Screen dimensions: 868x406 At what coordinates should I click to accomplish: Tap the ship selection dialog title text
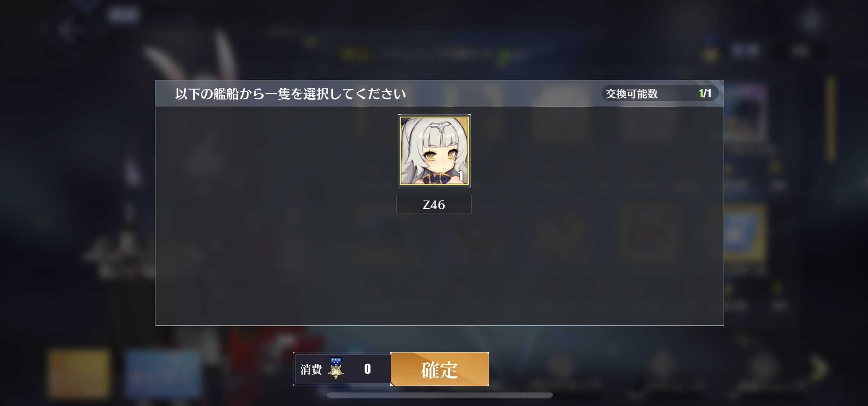pos(290,94)
